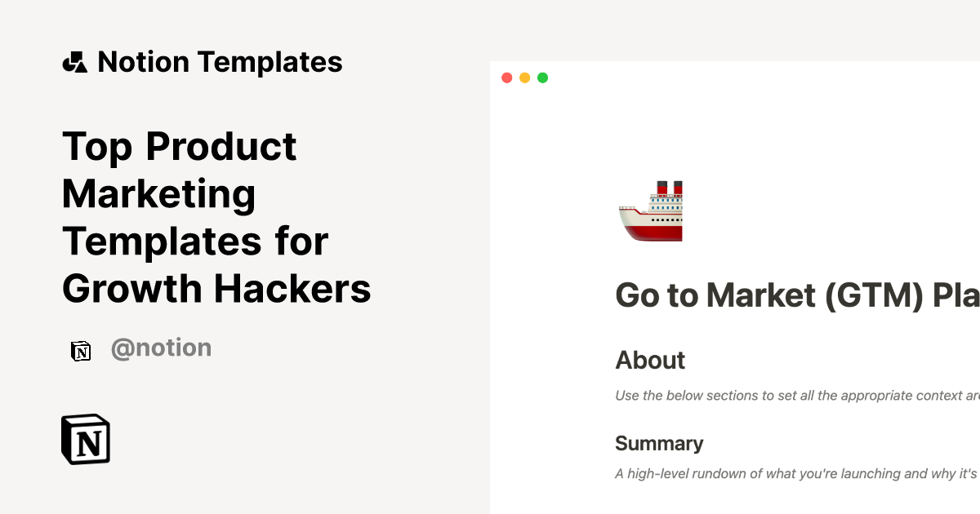Minimize the preview using the yellow dot

(525, 78)
